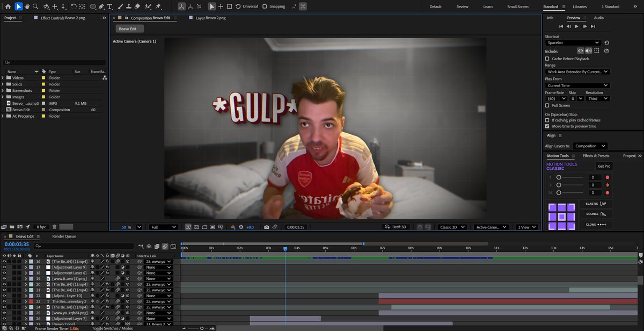The width and height of the screenshot is (644, 331).
Task: Open the '1 View' layout dropdown
Action: point(526,227)
